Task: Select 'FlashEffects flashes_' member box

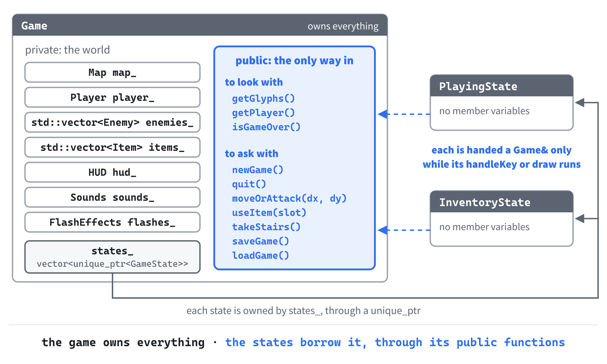Action: click(112, 222)
